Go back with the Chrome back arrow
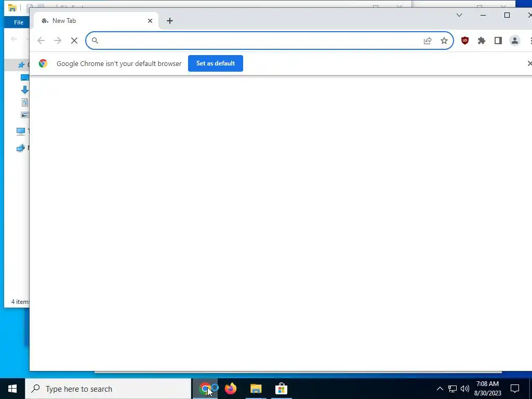Viewport: 532px width, 399px height. tap(41, 41)
